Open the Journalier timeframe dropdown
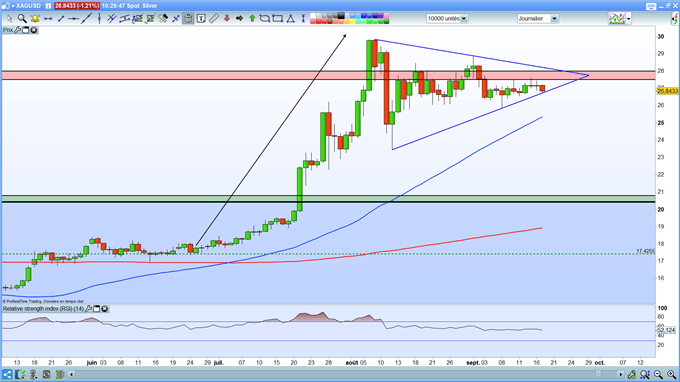Image resolution: width=680 pixels, height=382 pixels. (554, 19)
